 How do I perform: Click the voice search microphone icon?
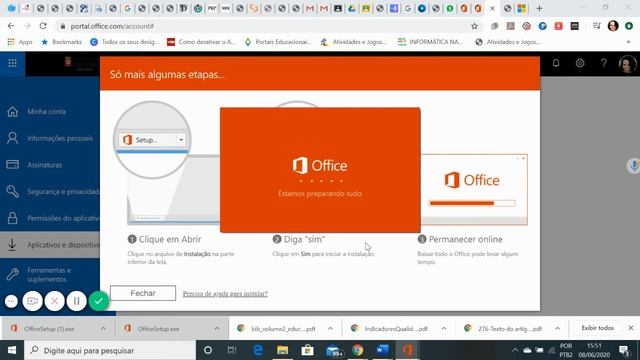[x=633, y=166]
